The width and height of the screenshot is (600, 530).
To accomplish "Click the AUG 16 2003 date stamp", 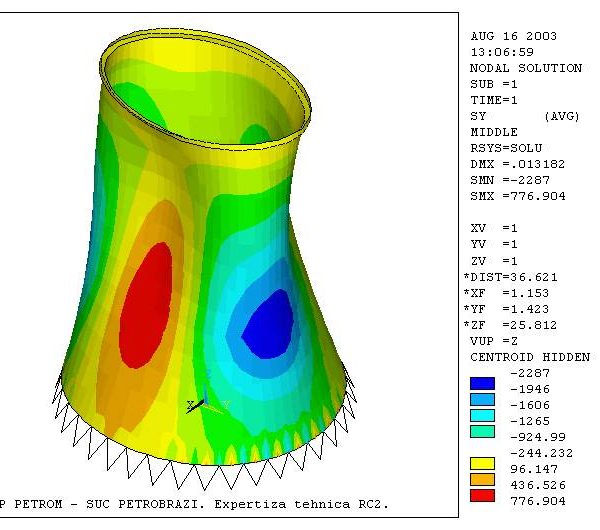I will pyautogui.click(x=514, y=36).
